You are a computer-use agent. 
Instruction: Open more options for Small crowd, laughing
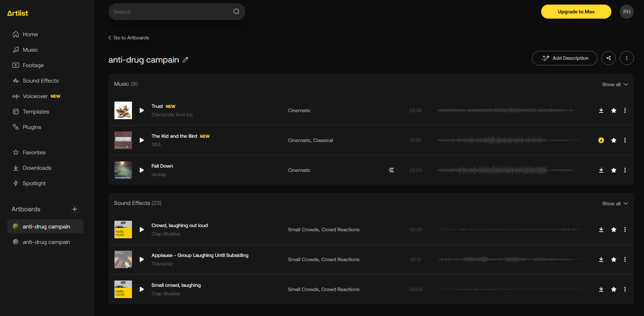tap(625, 289)
